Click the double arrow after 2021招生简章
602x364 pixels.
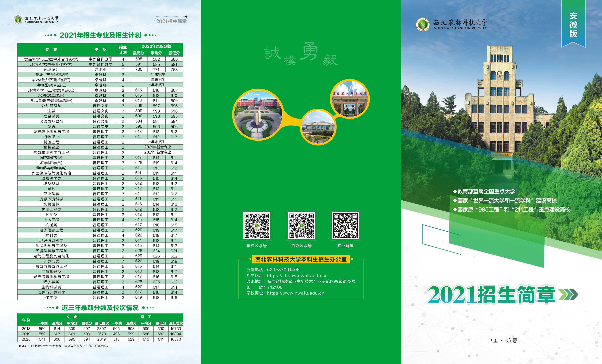[x=568, y=295]
